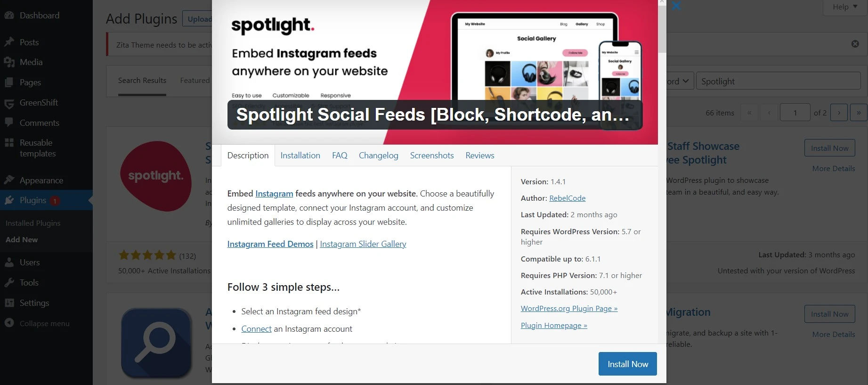Screen dimensions: 868x385
Task: Open the Tools wrench icon
Action: click(x=9, y=282)
